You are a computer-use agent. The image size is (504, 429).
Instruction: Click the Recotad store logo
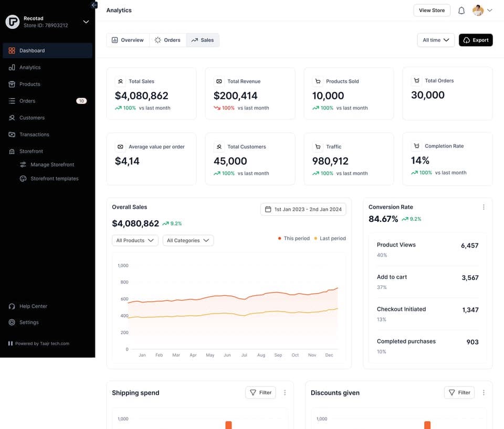13,22
